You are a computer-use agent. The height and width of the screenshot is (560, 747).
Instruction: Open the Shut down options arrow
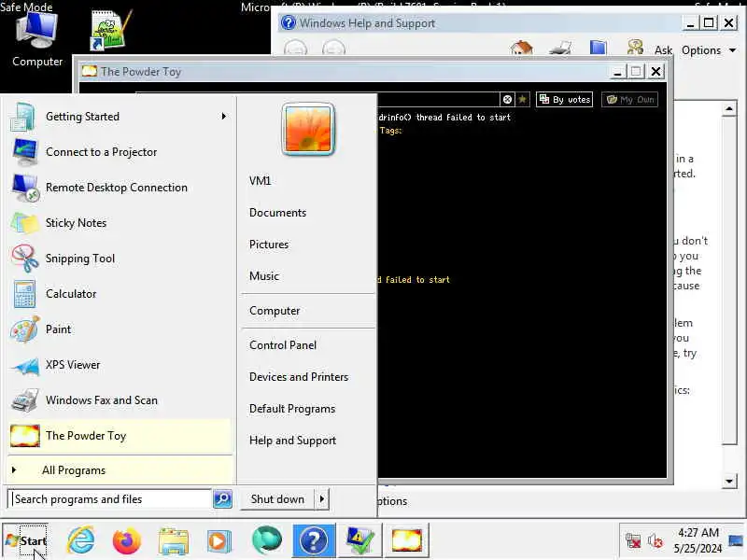click(x=322, y=499)
